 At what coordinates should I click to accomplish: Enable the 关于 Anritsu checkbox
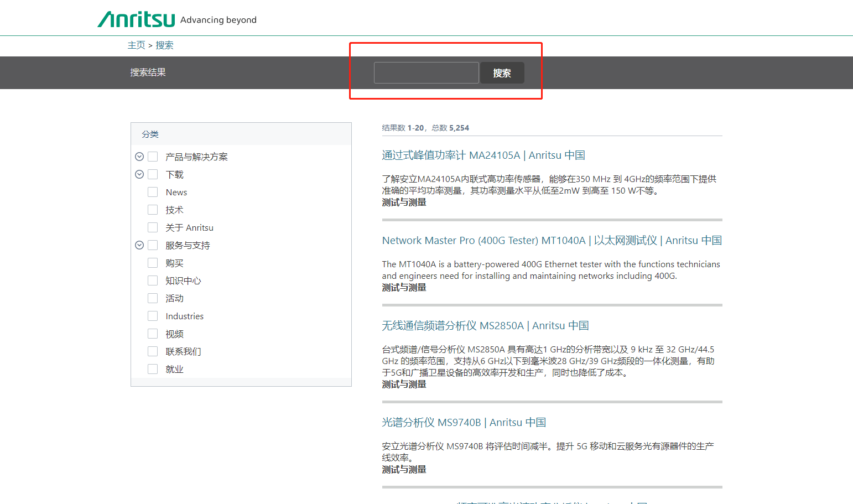153,227
